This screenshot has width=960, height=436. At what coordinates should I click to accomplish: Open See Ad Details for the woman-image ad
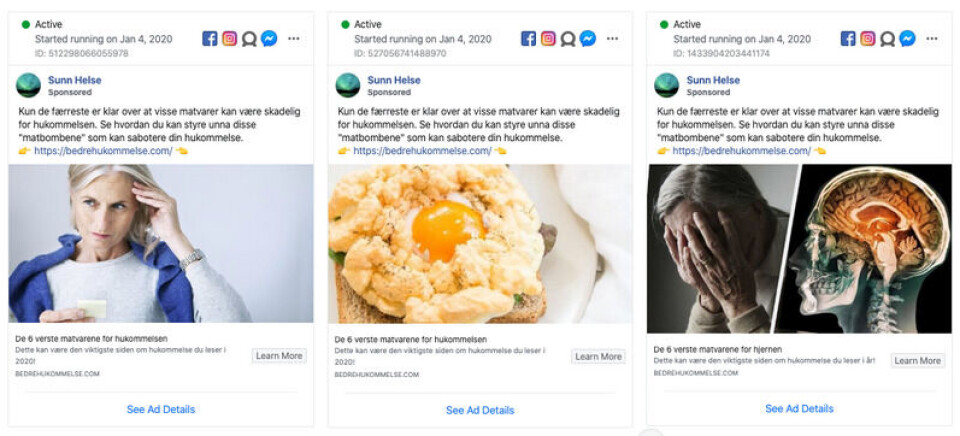point(161,409)
